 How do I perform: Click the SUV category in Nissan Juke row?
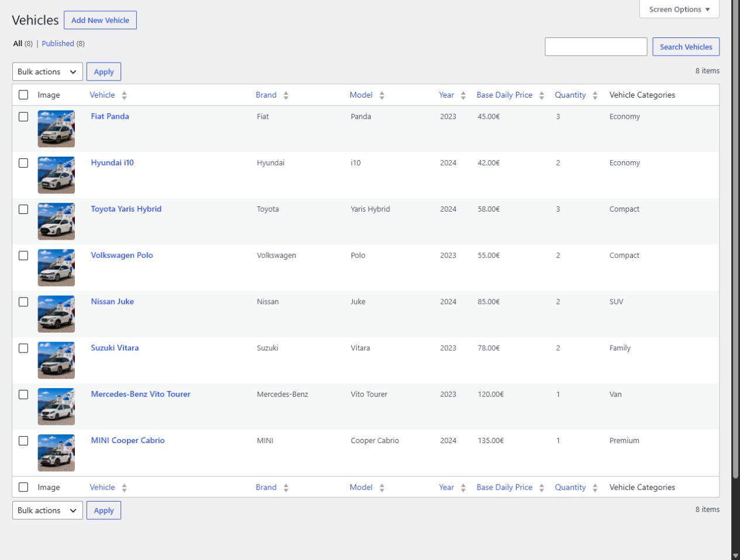pyautogui.click(x=616, y=302)
